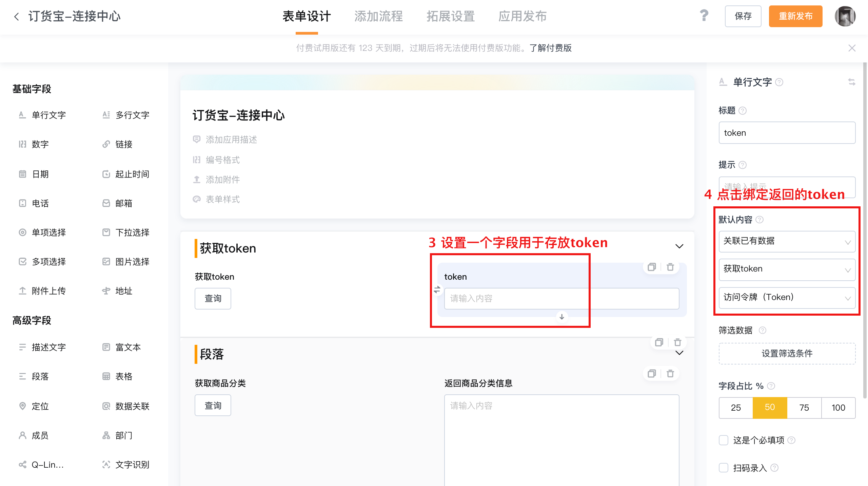Enable the 这是个必填项 checkbox

(724, 440)
